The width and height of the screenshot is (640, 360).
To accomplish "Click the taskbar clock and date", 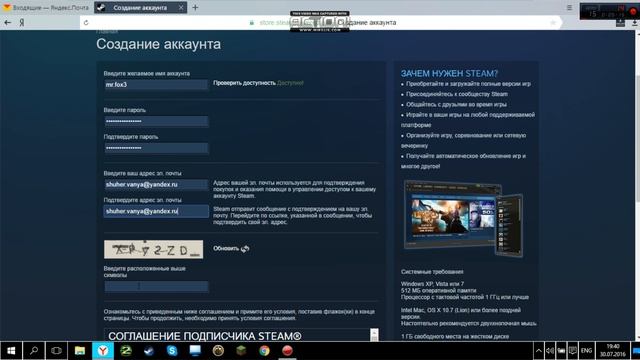I will 613,351.
